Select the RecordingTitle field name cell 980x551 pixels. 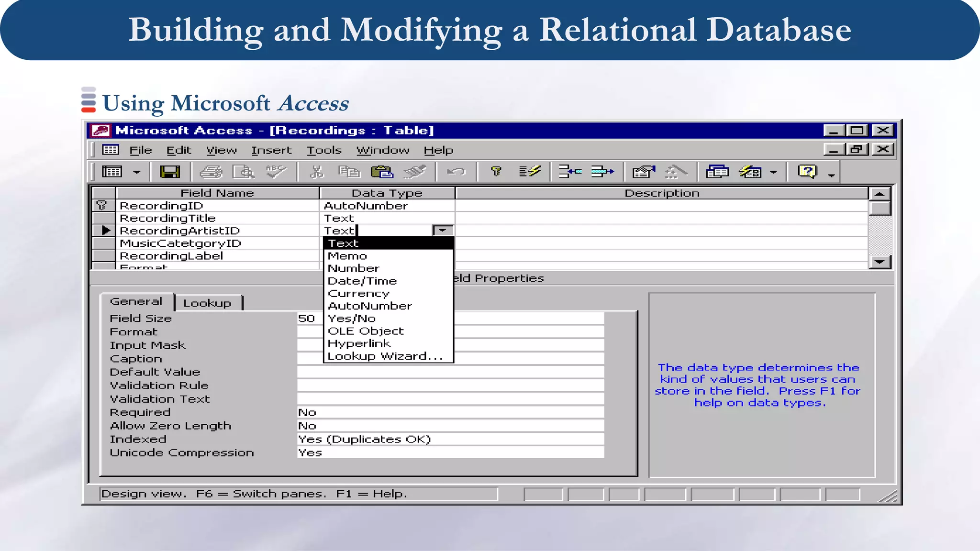point(218,218)
